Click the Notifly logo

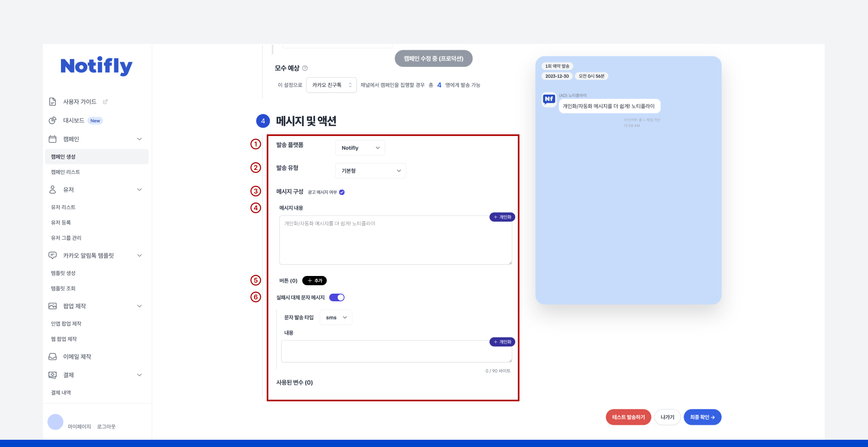(x=96, y=66)
